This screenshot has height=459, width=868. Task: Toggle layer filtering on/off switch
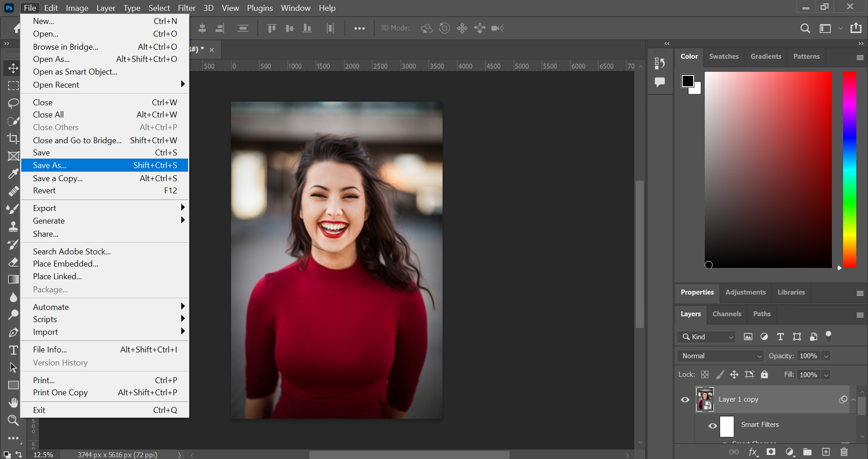click(828, 336)
